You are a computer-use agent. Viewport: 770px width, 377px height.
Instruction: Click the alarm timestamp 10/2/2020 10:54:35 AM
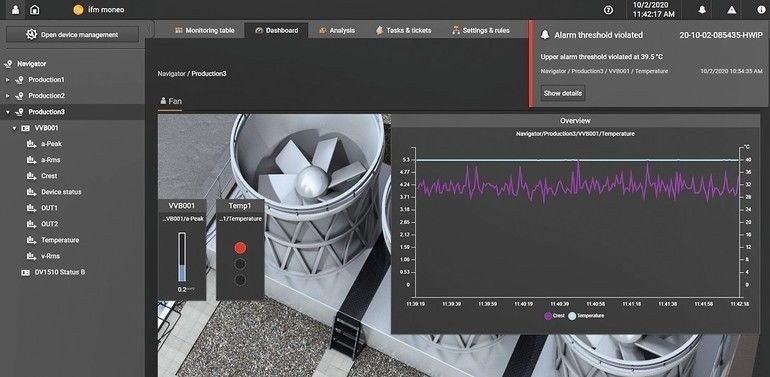[x=732, y=71]
